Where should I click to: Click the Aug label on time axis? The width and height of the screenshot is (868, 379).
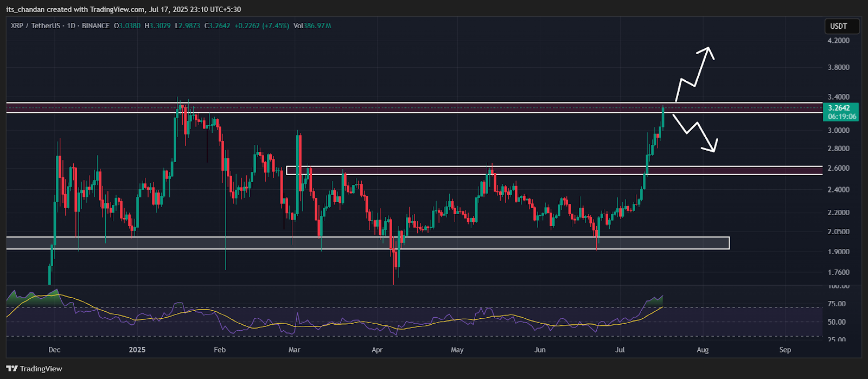703,350
